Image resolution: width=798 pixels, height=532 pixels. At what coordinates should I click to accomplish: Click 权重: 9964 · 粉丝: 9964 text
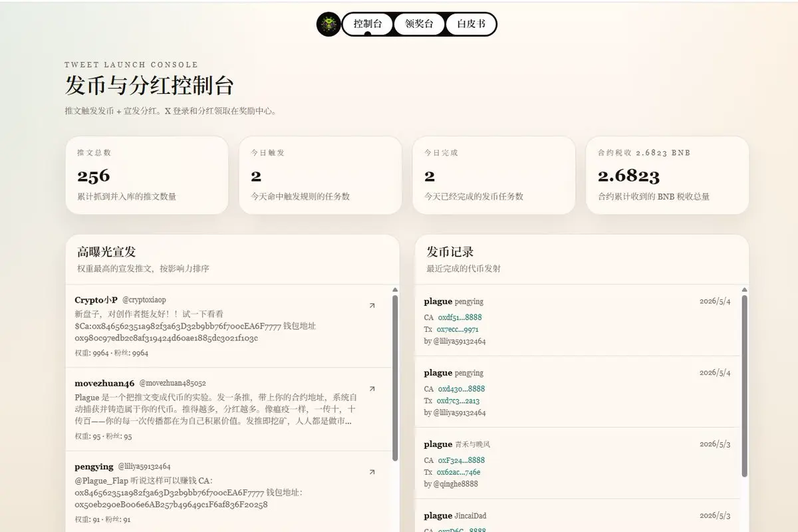112,353
